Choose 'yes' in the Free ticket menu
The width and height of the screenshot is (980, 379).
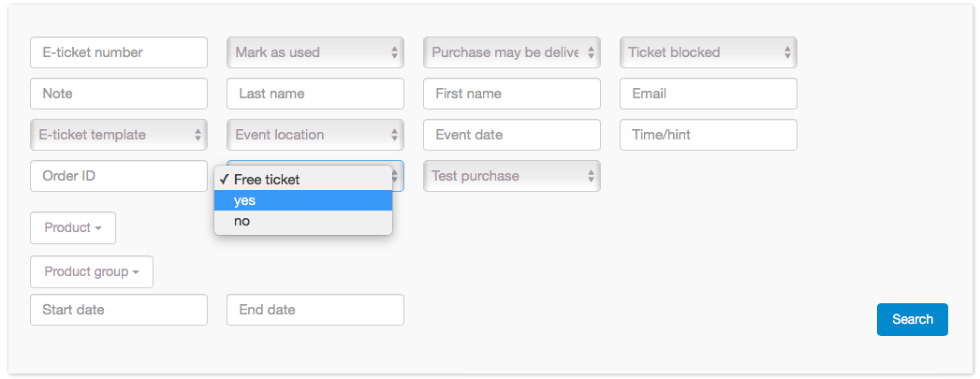pyautogui.click(x=302, y=200)
